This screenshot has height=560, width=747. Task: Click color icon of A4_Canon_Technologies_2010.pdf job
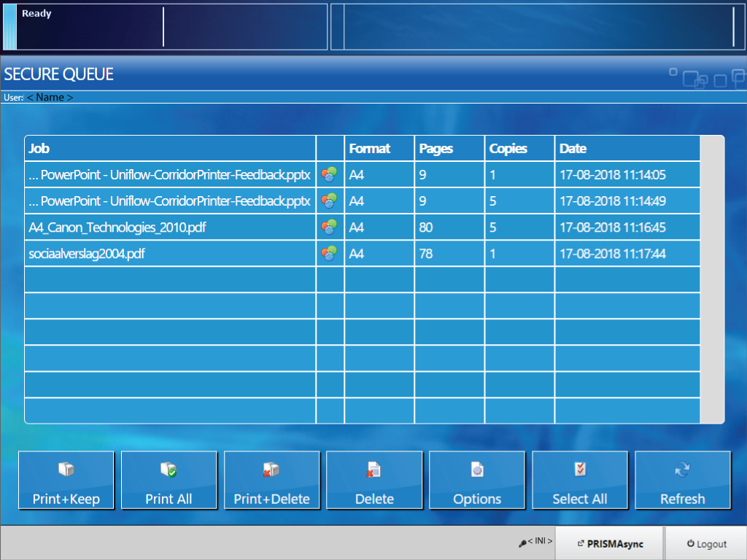pyautogui.click(x=330, y=227)
